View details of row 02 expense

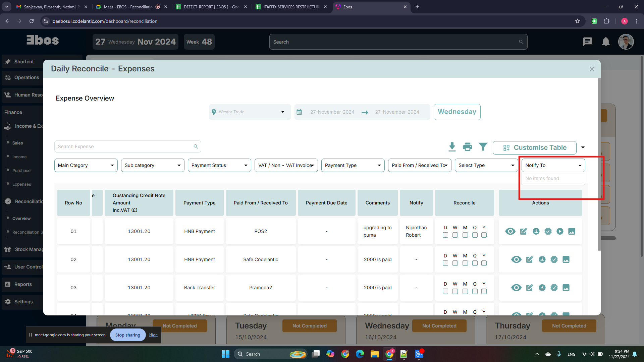tap(516, 259)
